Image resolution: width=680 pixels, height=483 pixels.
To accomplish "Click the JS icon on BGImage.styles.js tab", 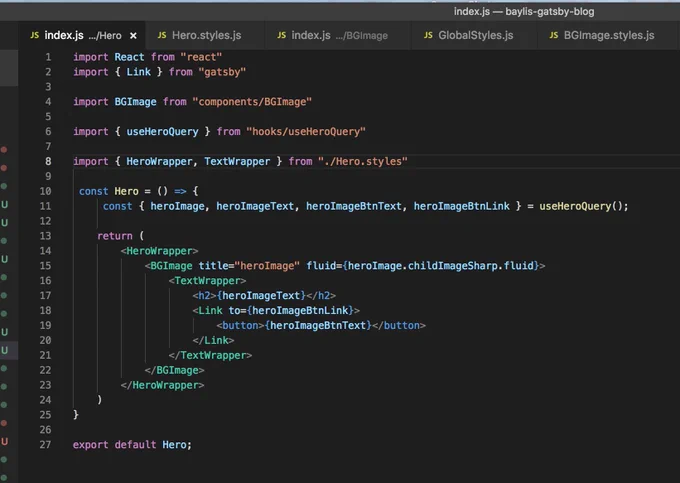I will coord(553,36).
